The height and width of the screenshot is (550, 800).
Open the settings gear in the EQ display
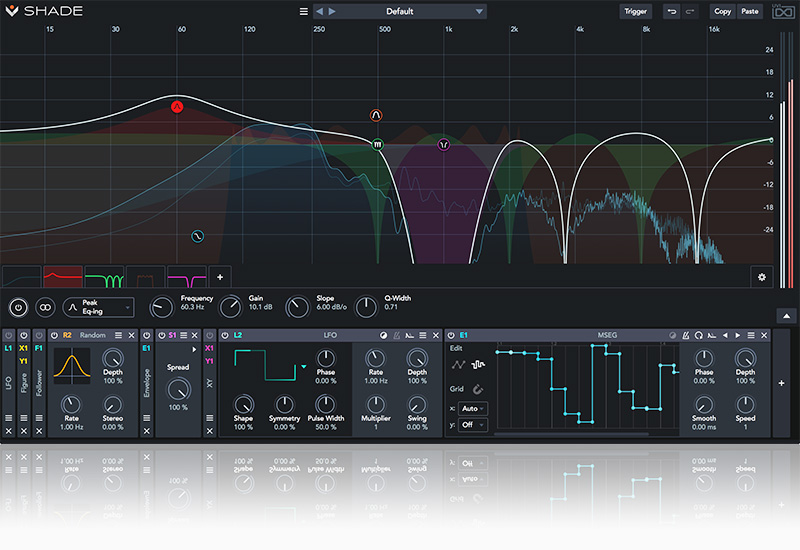[762, 277]
